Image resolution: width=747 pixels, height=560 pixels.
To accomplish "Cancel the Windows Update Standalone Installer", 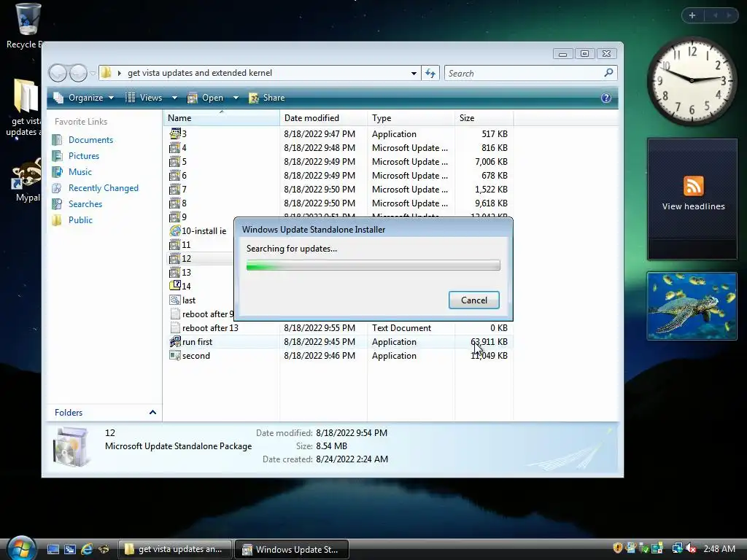I will pos(474,300).
